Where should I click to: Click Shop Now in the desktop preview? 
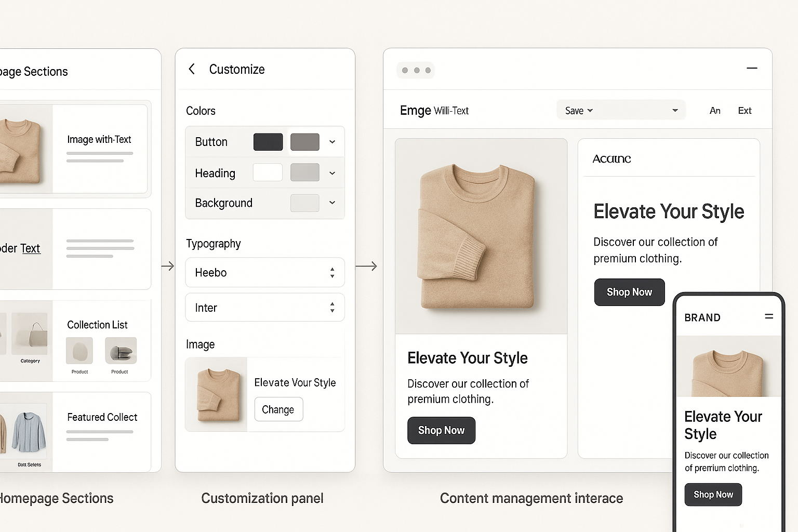click(x=441, y=430)
